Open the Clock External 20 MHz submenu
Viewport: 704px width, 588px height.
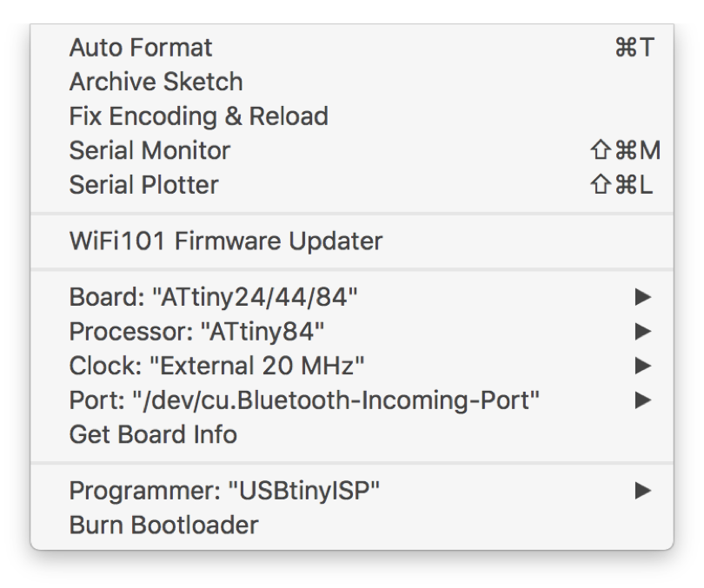(x=216, y=366)
